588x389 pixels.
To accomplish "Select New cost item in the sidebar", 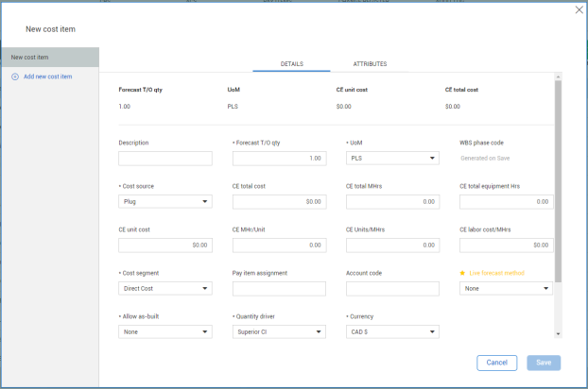I will 49,58.
